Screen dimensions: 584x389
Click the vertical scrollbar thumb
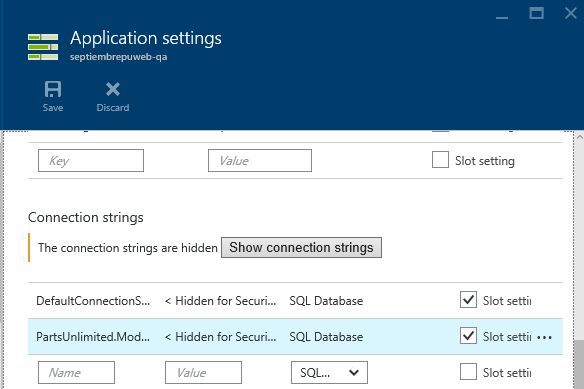(x=580, y=364)
